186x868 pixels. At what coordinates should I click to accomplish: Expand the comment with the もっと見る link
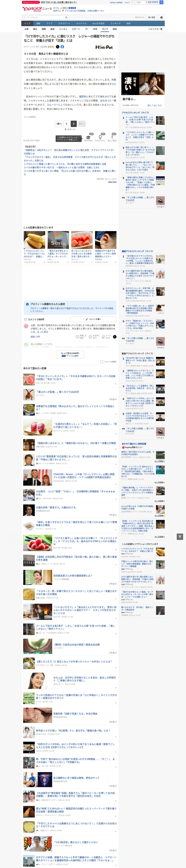(x=43, y=332)
